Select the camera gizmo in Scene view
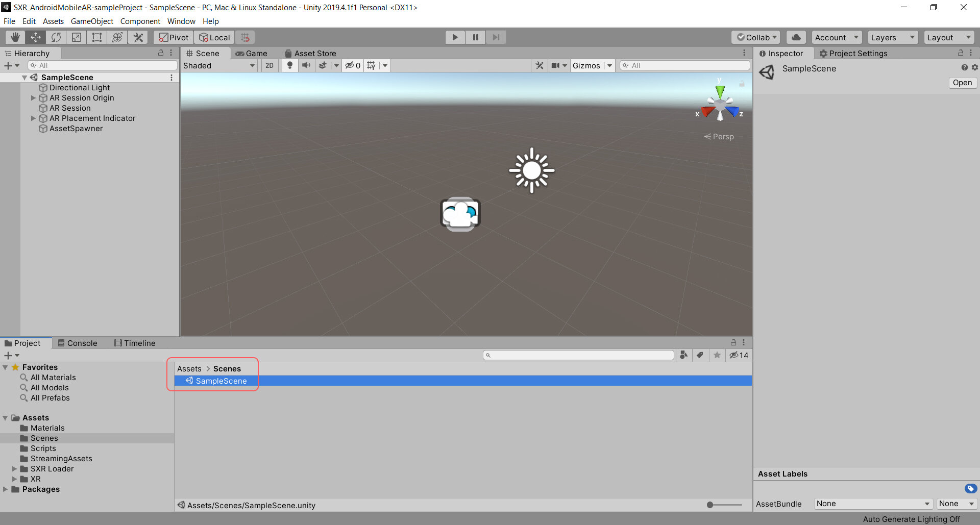This screenshot has height=525, width=980. (460, 214)
